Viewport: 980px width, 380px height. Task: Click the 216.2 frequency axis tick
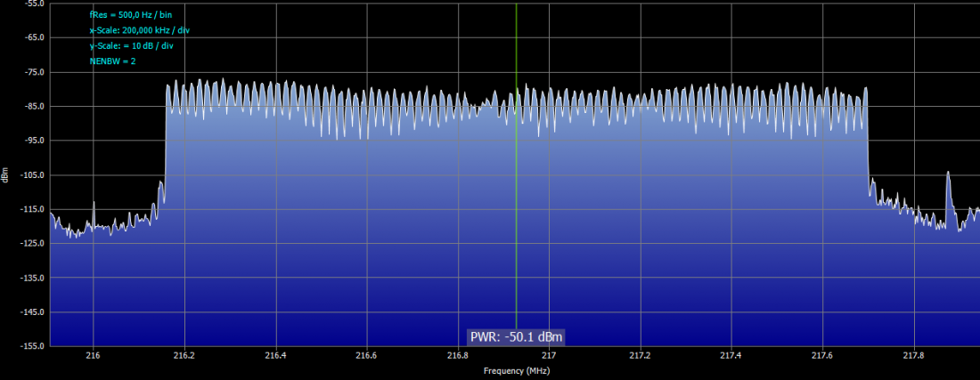(x=184, y=354)
